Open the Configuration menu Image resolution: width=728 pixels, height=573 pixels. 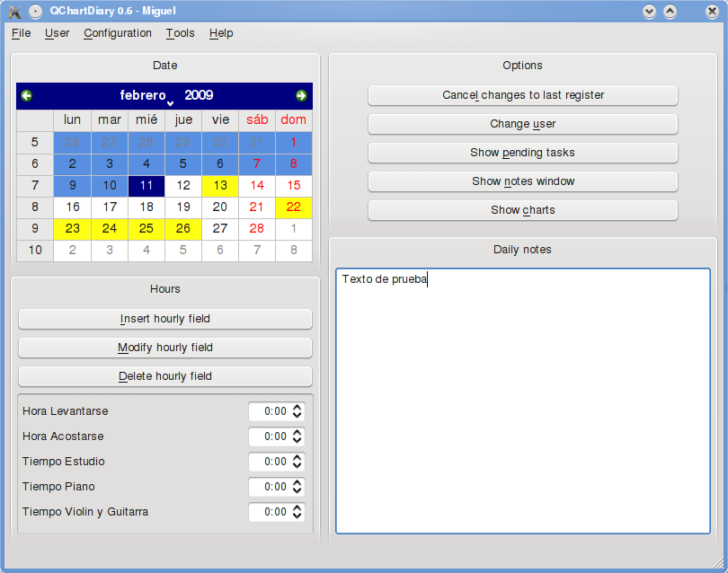[118, 33]
